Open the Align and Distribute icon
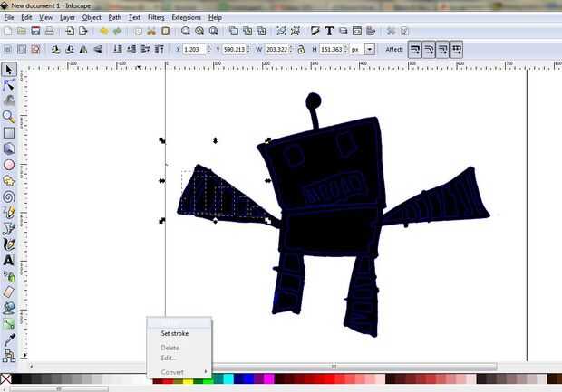Image resolution: width=562 pixels, height=392 pixels. pyautogui.click(x=371, y=31)
